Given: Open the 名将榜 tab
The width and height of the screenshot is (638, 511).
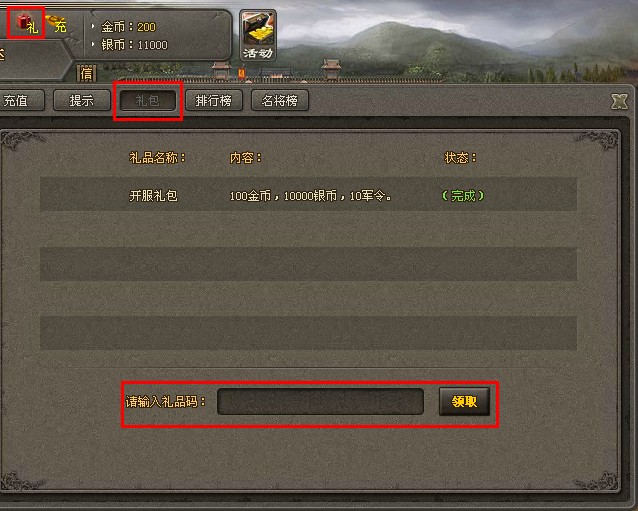Looking at the screenshot, I should pyautogui.click(x=280, y=100).
